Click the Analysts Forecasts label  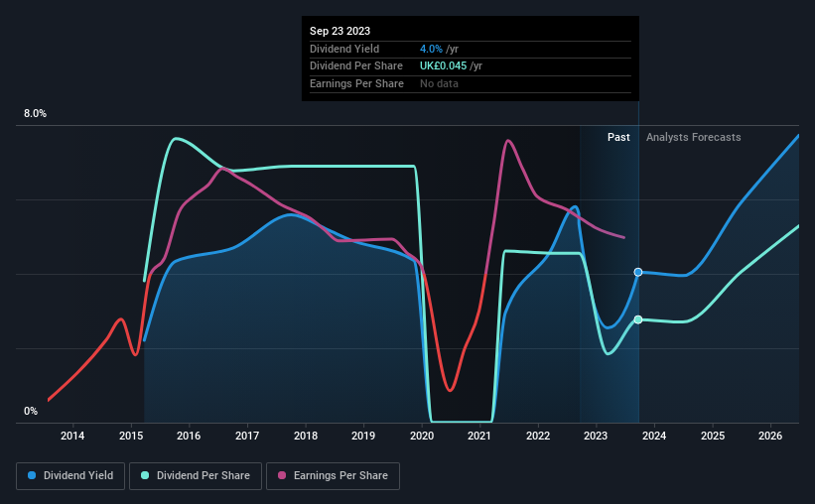click(693, 137)
